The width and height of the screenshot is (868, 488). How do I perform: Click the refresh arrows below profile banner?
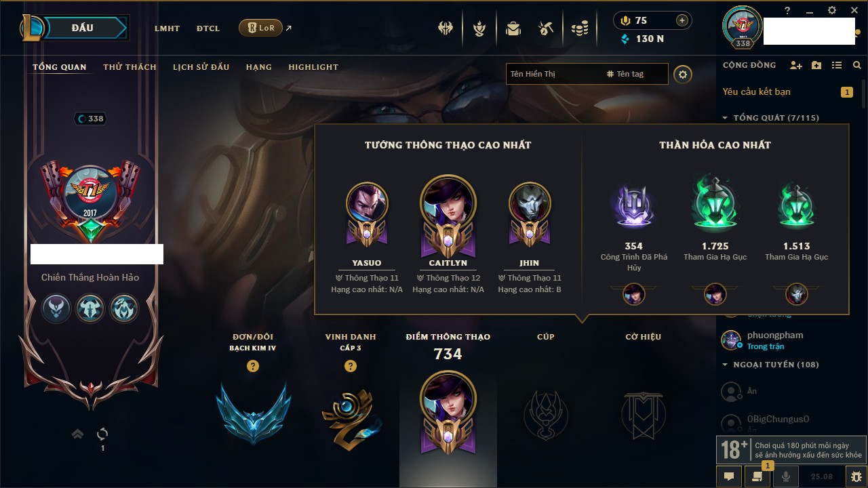tap(102, 434)
